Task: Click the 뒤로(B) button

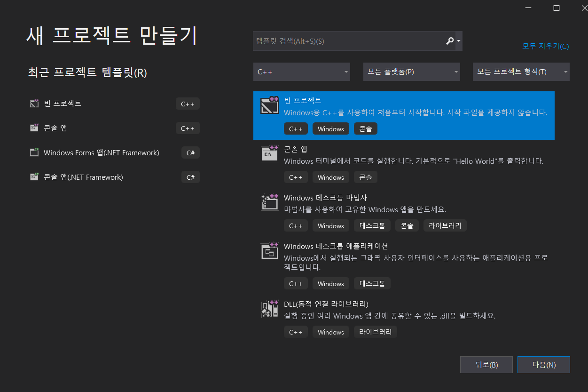Action: 486,365
